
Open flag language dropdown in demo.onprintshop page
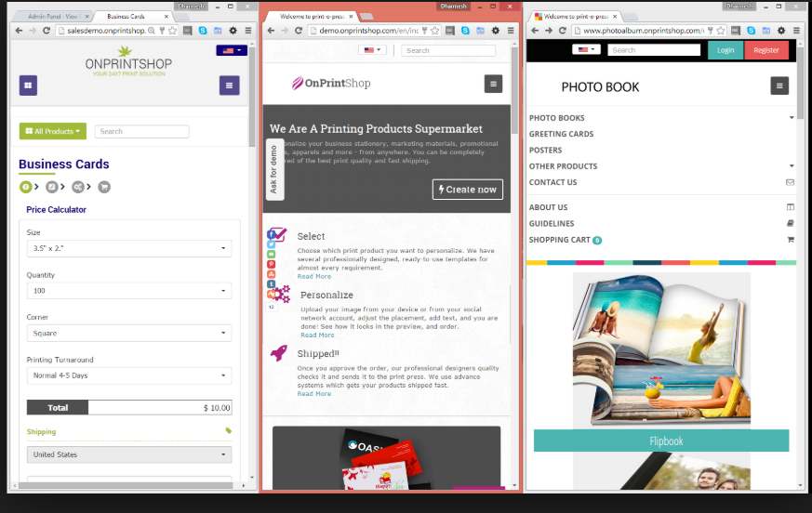click(372, 50)
